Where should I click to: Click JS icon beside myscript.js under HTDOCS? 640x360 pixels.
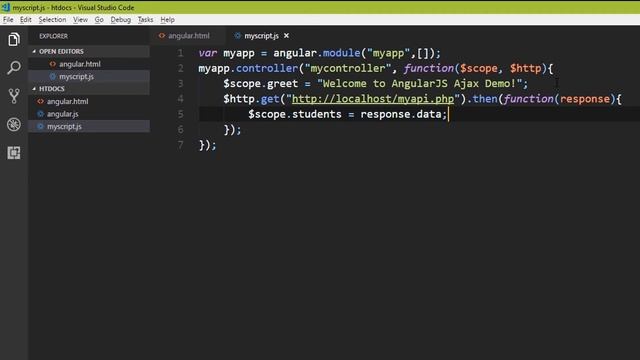(40, 127)
